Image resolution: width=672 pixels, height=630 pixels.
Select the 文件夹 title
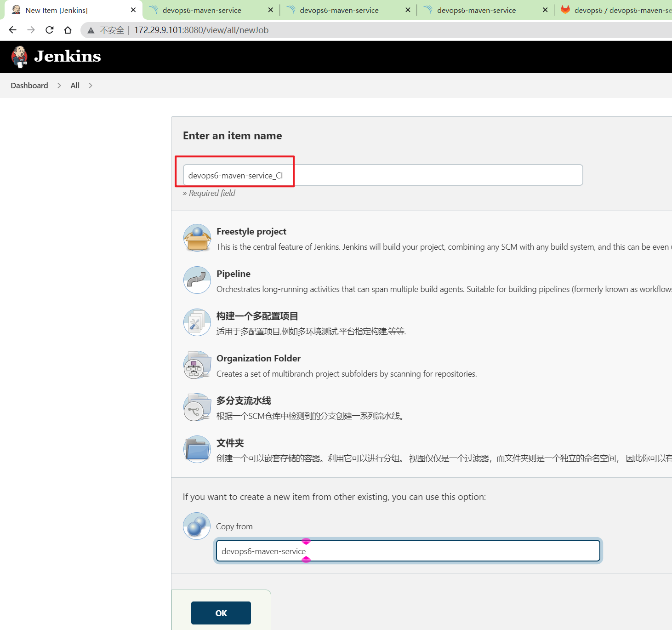(230, 443)
